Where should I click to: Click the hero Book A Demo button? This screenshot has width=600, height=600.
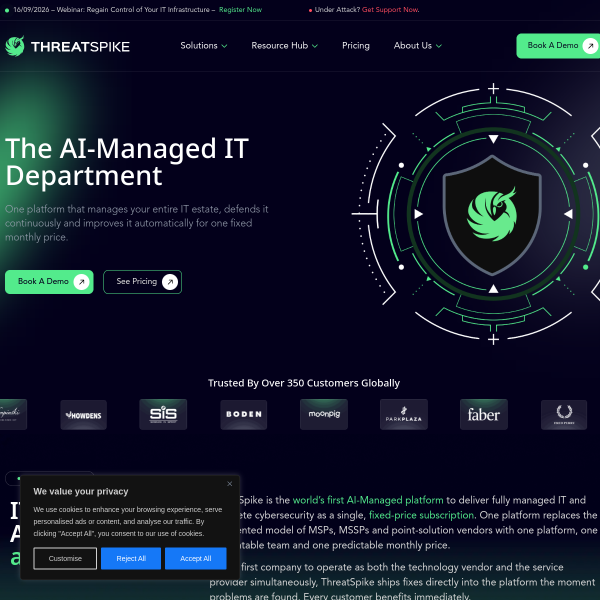[x=49, y=282]
